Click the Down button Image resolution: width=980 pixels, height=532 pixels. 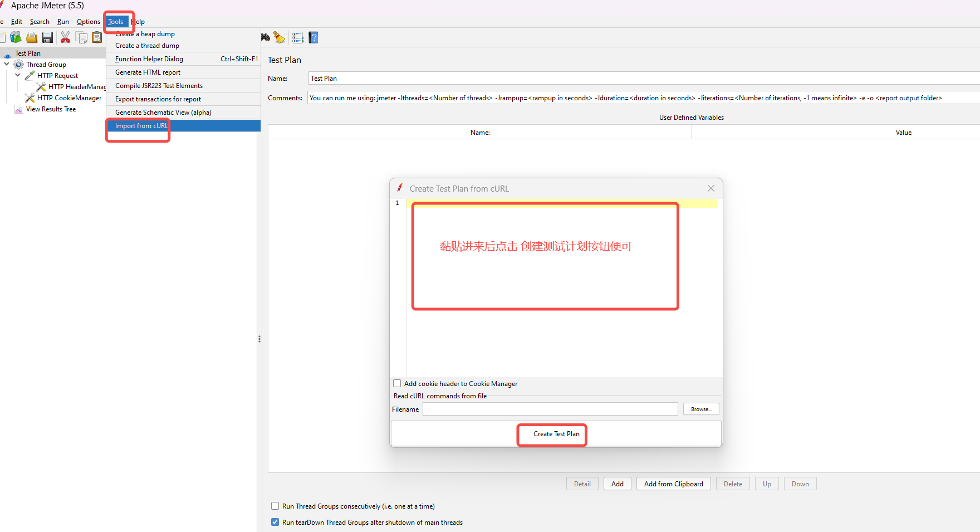tap(800, 484)
